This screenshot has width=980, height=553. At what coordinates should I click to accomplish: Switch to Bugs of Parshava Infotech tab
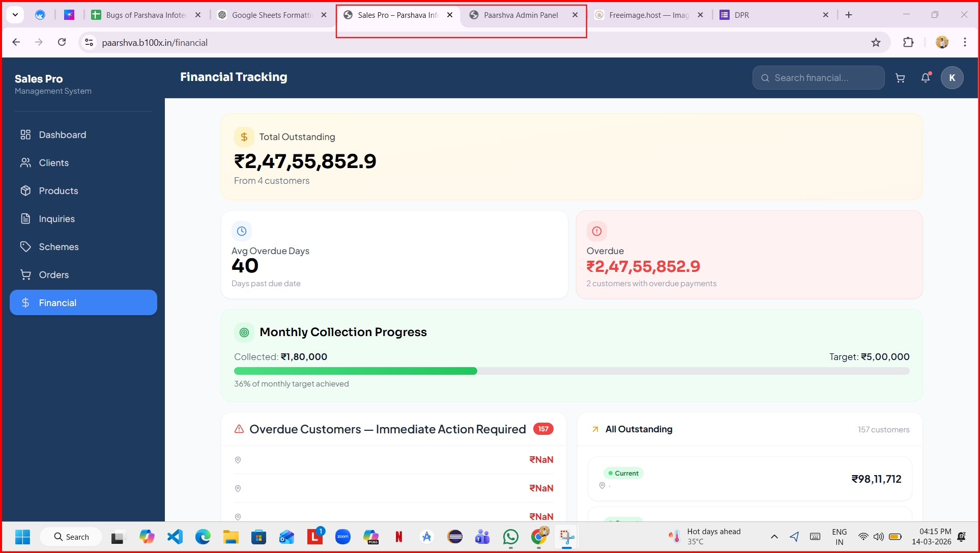[146, 15]
